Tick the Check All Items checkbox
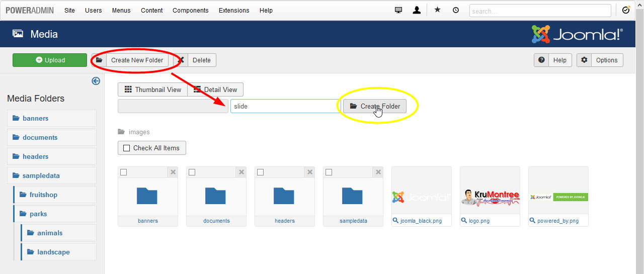This screenshot has width=644, height=274. click(x=126, y=148)
